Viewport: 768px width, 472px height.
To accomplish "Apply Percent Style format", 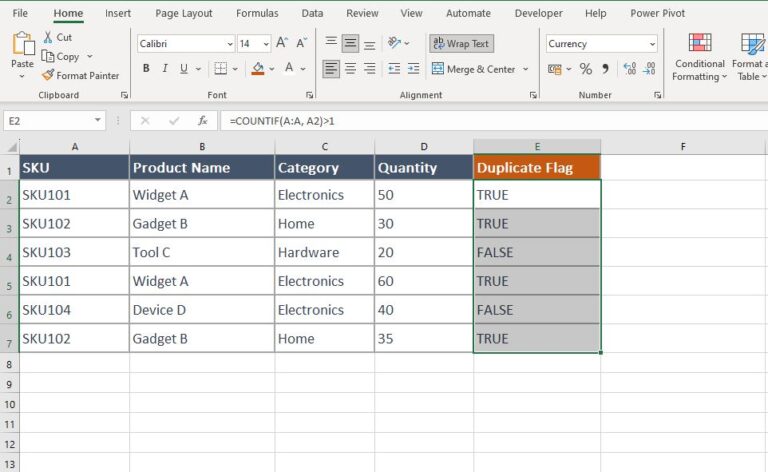I will (585, 69).
